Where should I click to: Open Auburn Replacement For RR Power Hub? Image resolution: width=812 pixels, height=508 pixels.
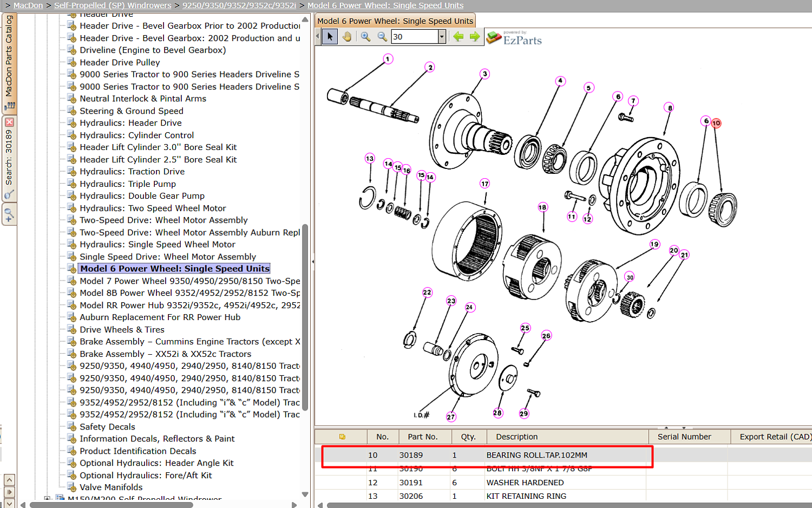[160, 317]
